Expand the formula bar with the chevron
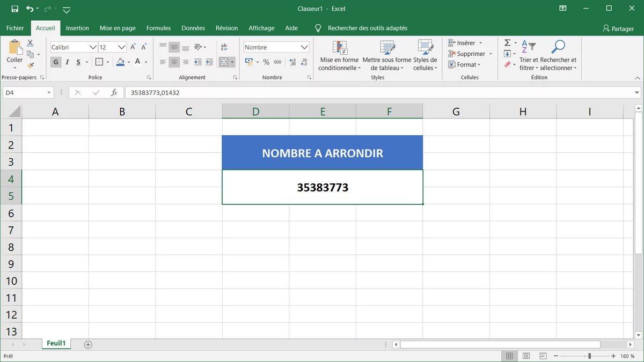 tap(636, 93)
